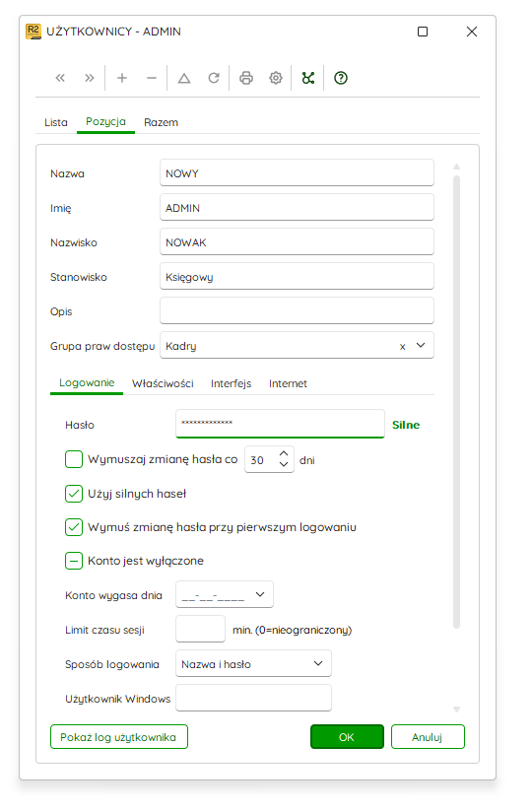Click the Hasło password field
This screenshot has height=812, width=532.
click(x=280, y=424)
